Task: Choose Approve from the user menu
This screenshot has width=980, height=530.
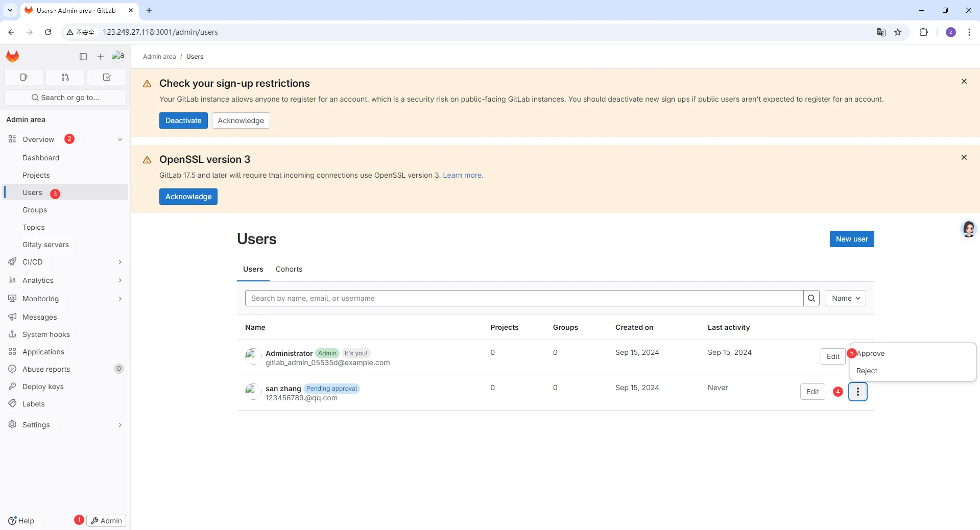Action: point(871,353)
